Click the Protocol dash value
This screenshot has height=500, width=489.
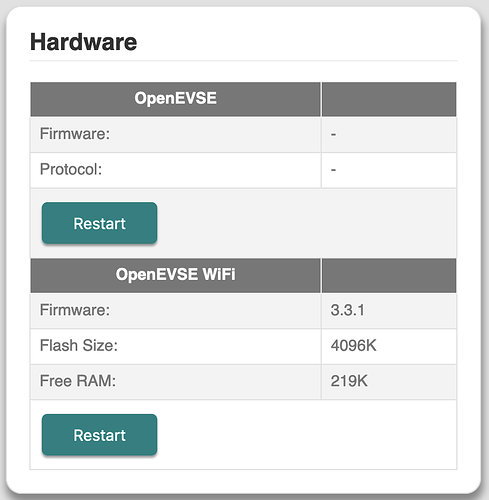pyautogui.click(x=333, y=170)
